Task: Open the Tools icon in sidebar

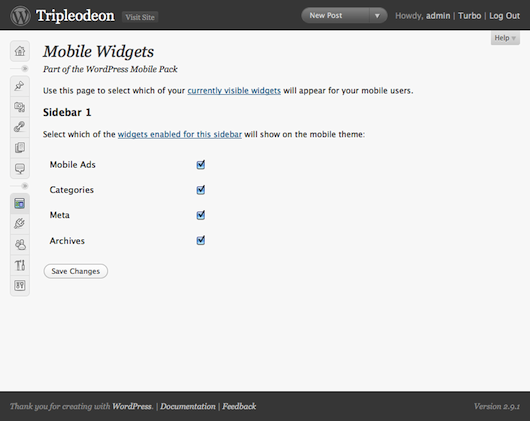Action: pos(20,265)
